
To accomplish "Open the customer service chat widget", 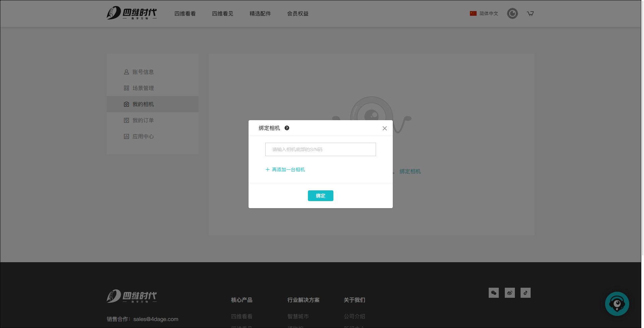I will pyautogui.click(x=617, y=304).
